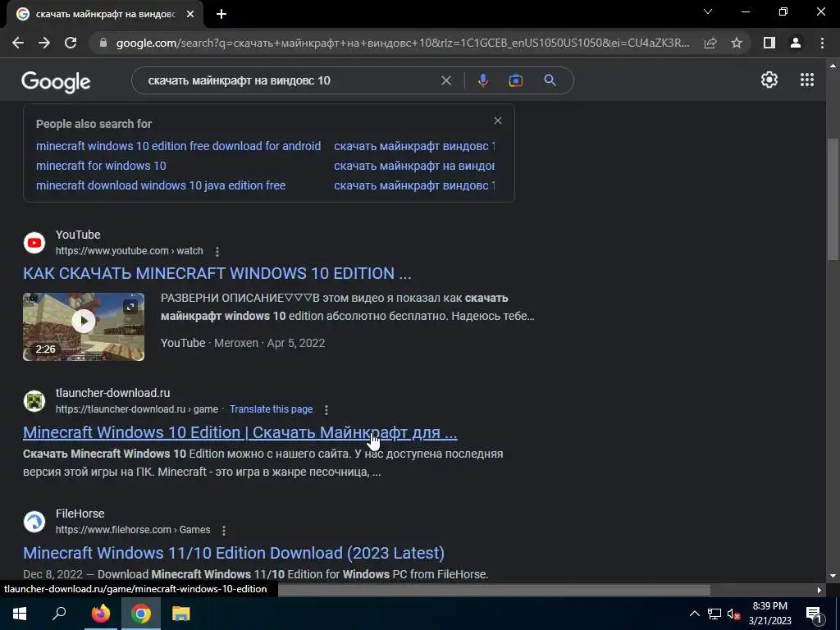Search minecraft download windows 10 java edition free
840x630 pixels.
(x=161, y=185)
